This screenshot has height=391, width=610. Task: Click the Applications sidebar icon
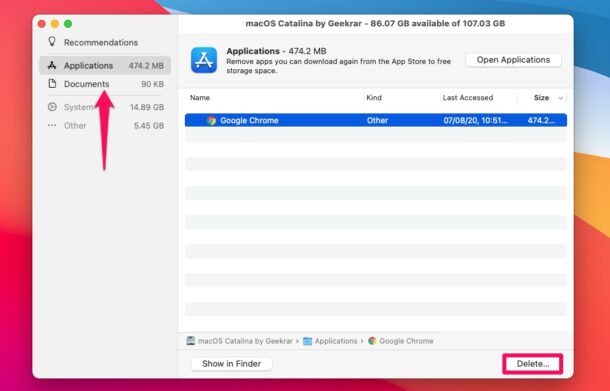(x=52, y=65)
